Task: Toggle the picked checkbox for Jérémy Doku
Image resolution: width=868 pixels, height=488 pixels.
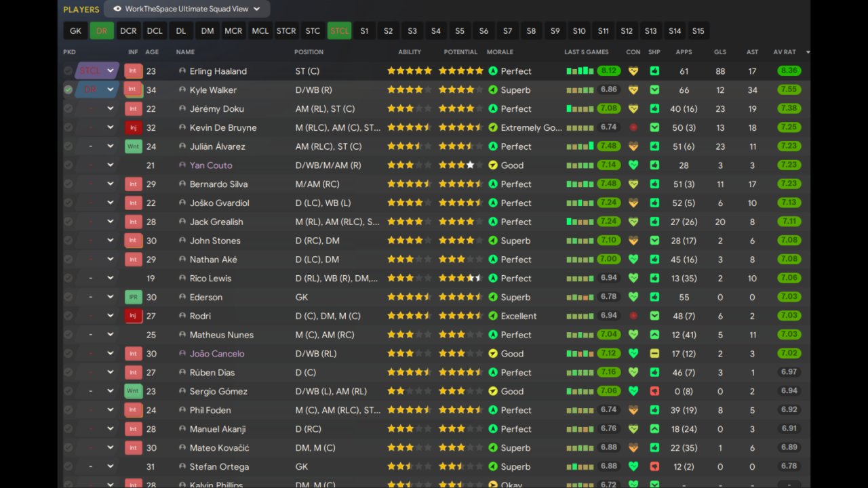Action: pos(68,108)
